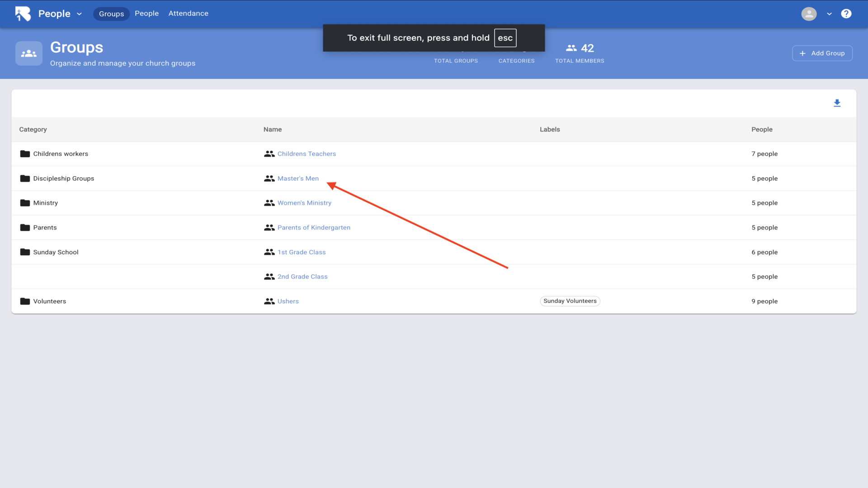The image size is (868, 488).
Task: Open the help question mark icon
Action: tap(846, 14)
